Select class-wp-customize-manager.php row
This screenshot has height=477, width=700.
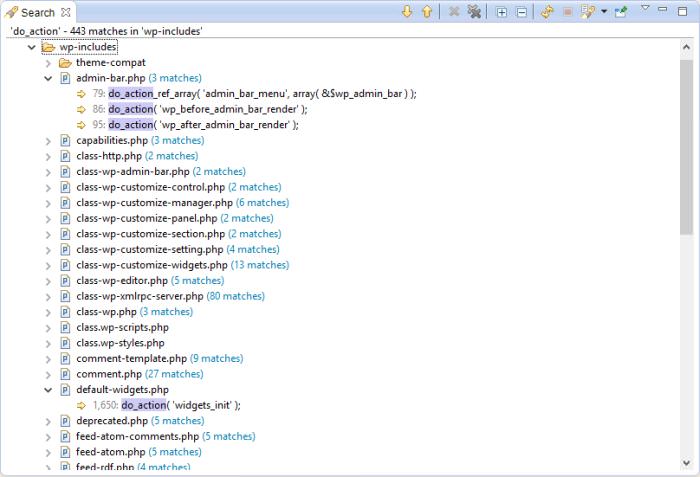point(183,203)
